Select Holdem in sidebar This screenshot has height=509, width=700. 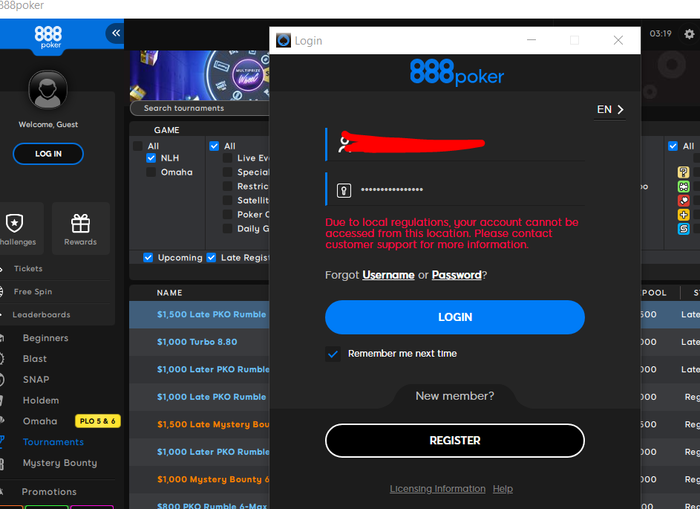pyautogui.click(x=41, y=401)
